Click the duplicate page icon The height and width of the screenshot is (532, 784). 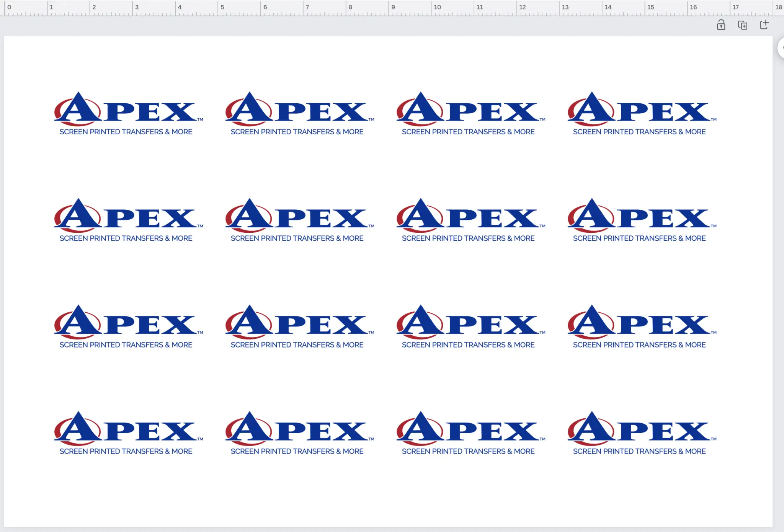[x=743, y=25]
